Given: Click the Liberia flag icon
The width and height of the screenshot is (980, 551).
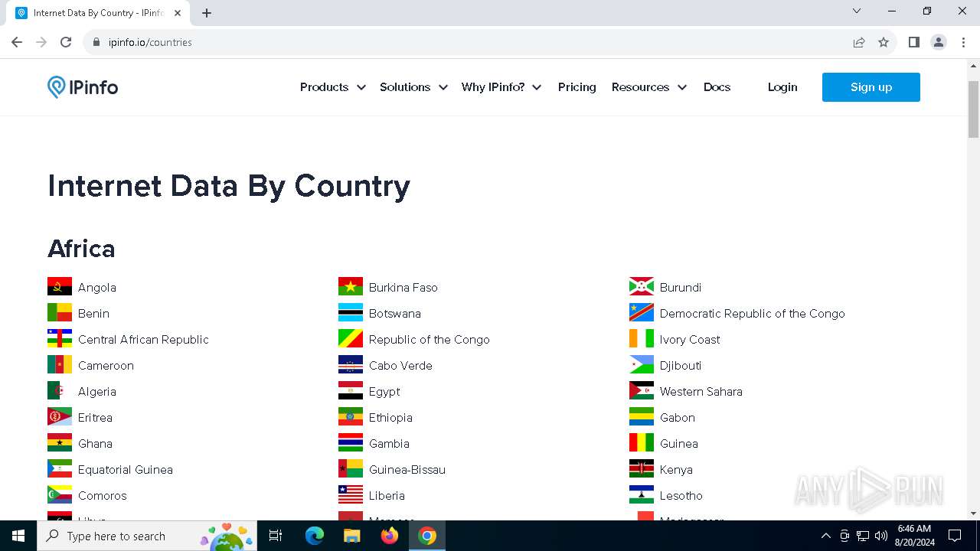Looking at the screenshot, I should (x=351, y=495).
